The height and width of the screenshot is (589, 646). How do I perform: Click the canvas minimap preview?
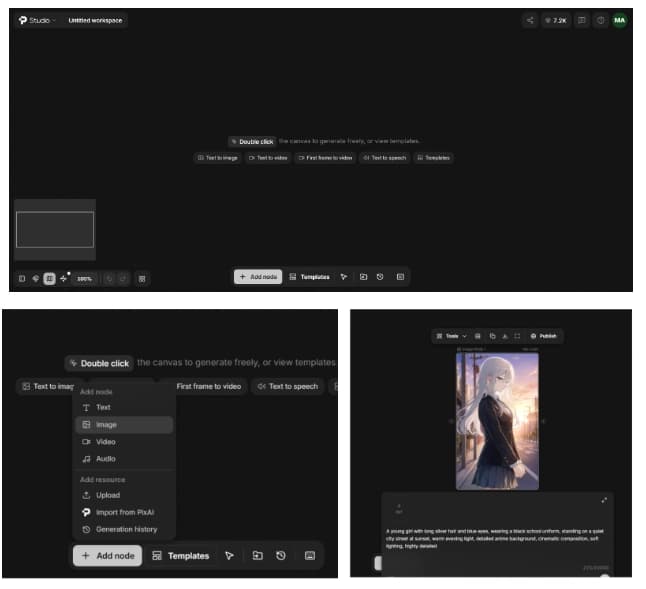(x=55, y=229)
